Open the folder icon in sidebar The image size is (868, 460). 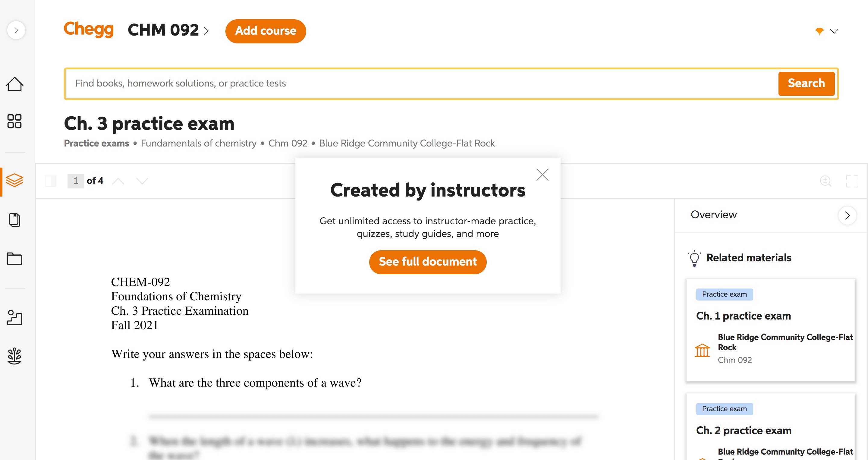coord(14,259)
